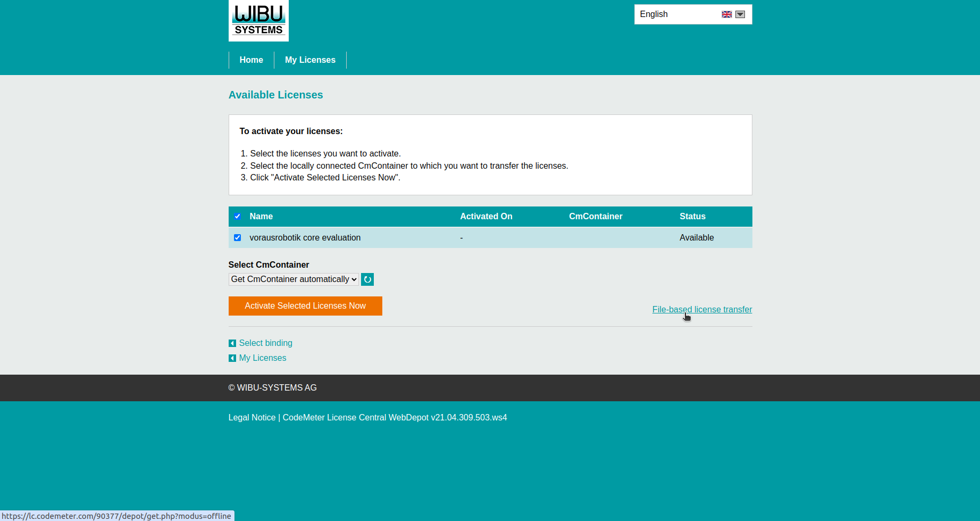Click the Name column header
Image resolution: width=980 pixels, height=521 pixels.
click(261, 217)
